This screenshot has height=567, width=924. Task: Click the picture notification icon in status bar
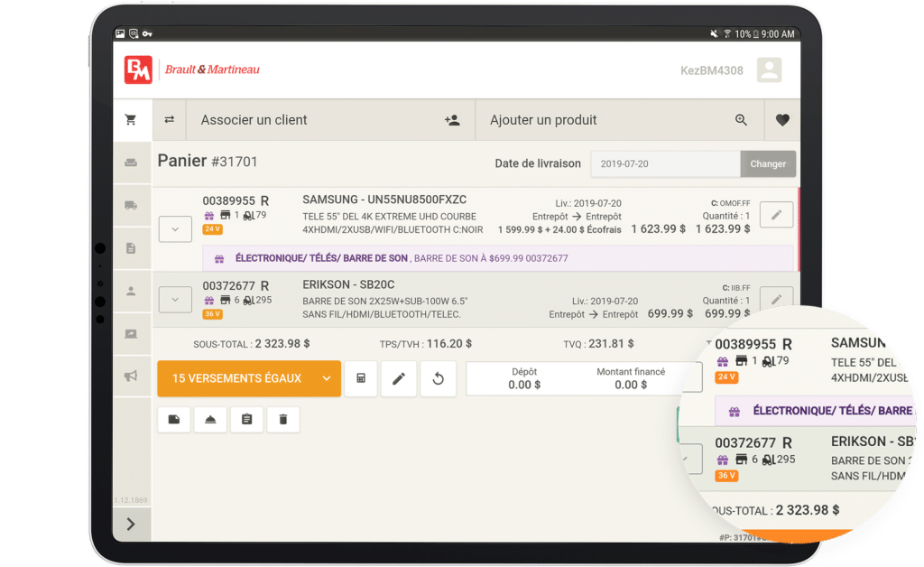120,33
